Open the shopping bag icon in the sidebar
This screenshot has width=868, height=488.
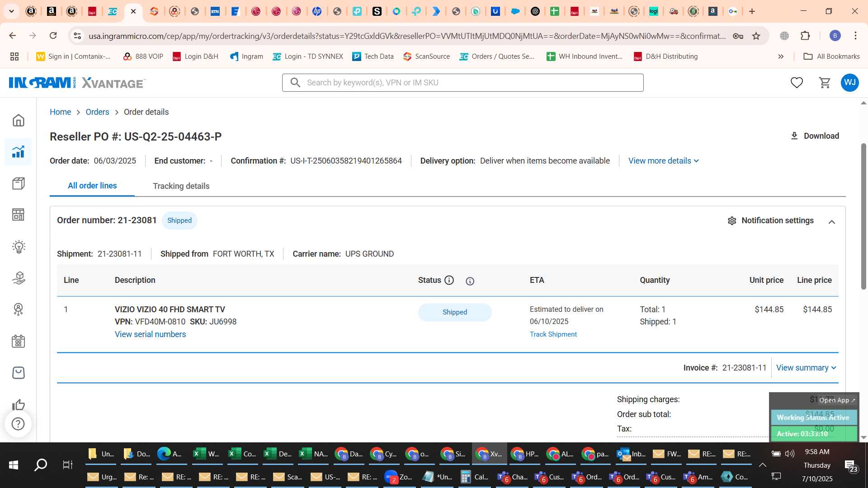click(18, 373)
